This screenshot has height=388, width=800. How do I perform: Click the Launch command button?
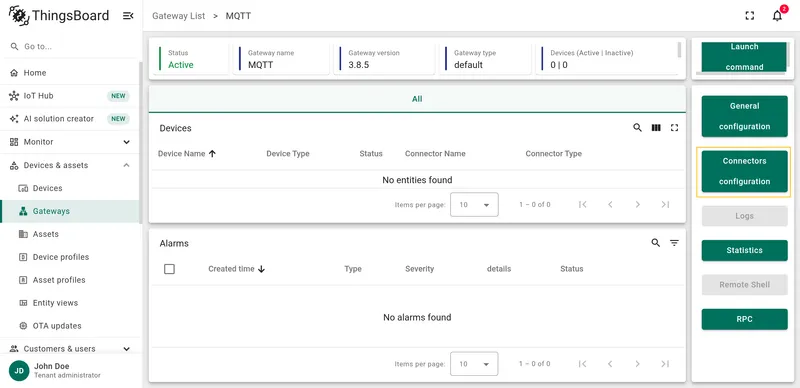click(x=744, y=57)
